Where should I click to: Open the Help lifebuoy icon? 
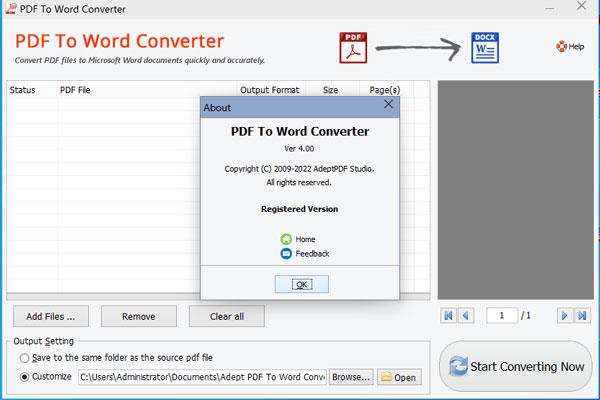(x=561, y=46)
